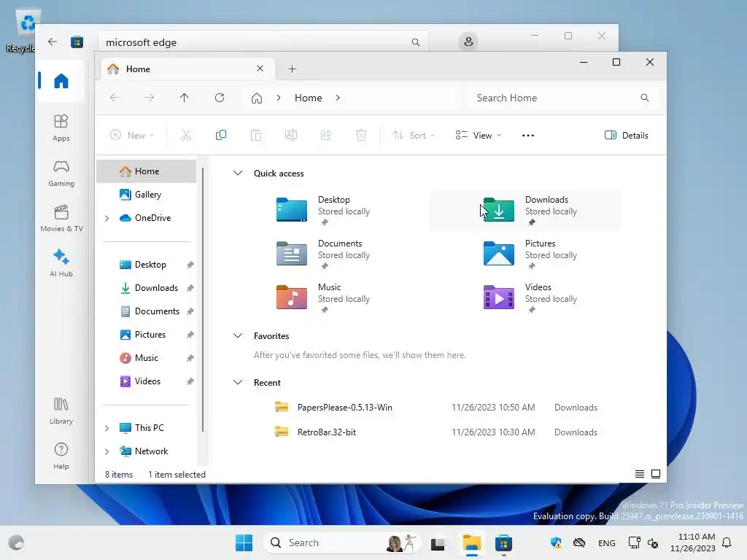The image size is (747, 560).
Task: Select Home in navigation pane
Action: (x=147, y=171)
